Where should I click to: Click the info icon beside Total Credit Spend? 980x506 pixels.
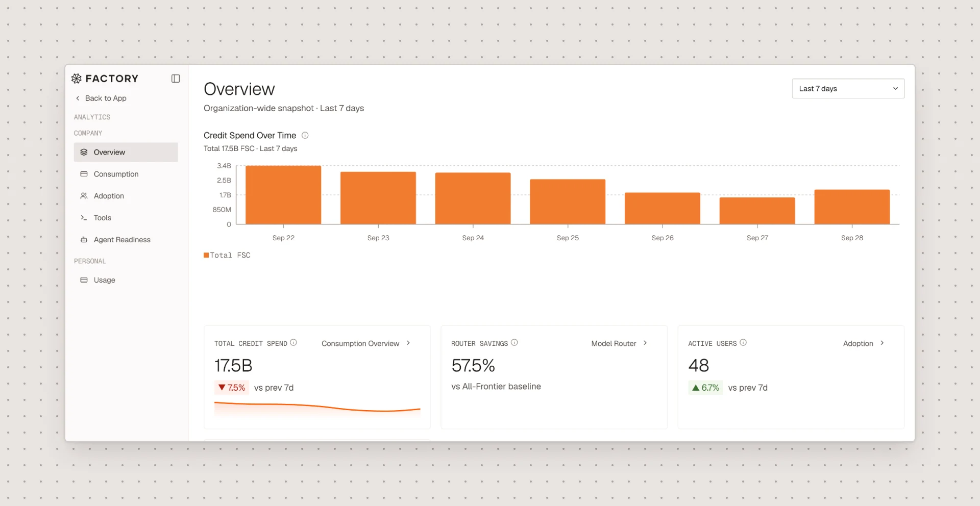(x=293, y=343)
